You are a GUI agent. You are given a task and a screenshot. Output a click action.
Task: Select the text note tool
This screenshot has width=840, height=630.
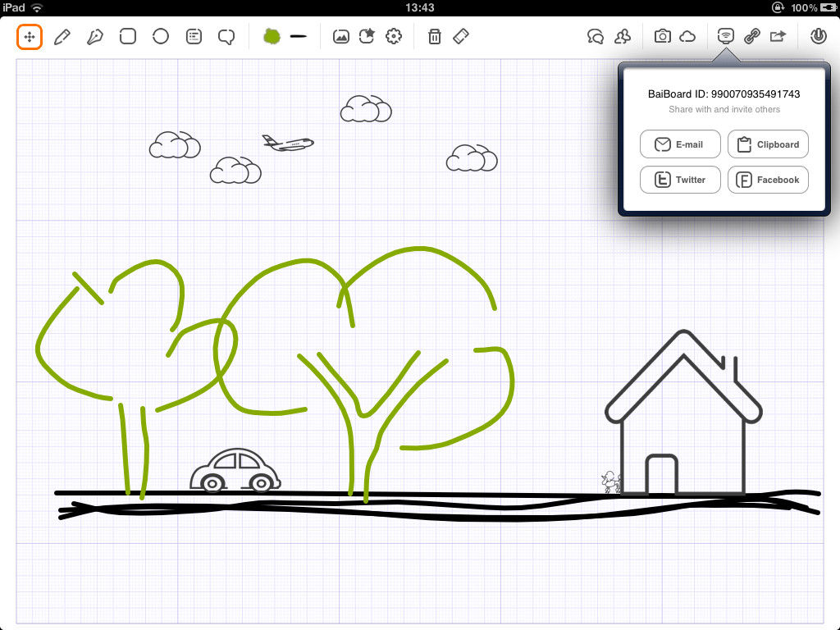194,36
